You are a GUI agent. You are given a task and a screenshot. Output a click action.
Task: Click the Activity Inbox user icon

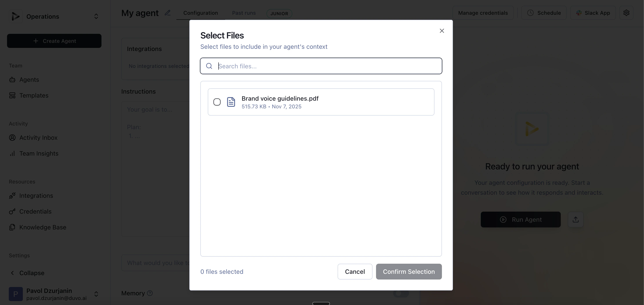pyautogui.click(x=12, y=138)
